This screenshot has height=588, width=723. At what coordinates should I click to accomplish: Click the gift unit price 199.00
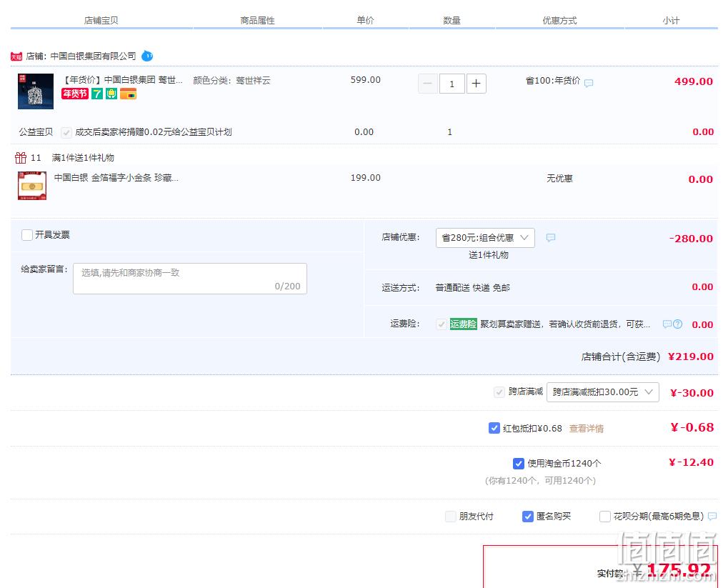click(366, 178)
